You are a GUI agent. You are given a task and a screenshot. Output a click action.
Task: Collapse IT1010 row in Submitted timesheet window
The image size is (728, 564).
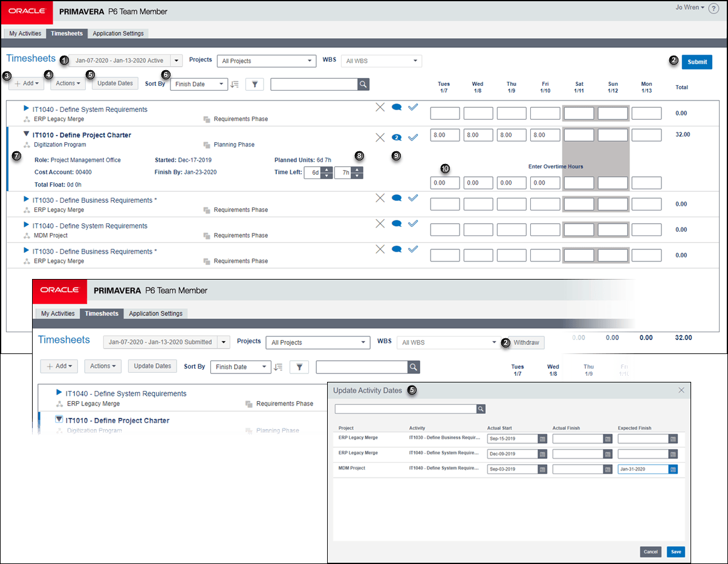(59, 419)
